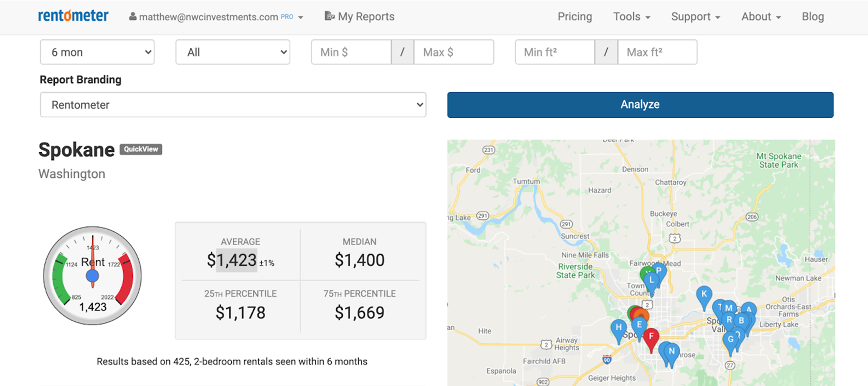Click the PRO badge next to email
Screen dimensions: 868x386
287,17
